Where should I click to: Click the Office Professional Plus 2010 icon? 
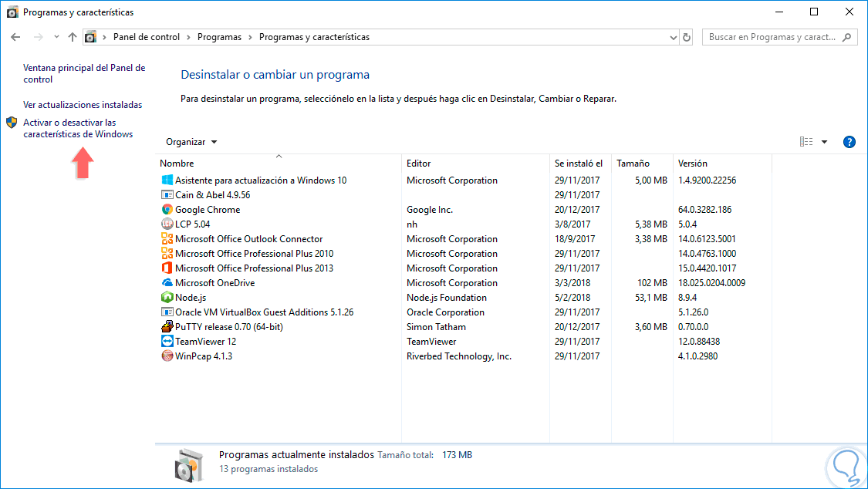(167, 253)
